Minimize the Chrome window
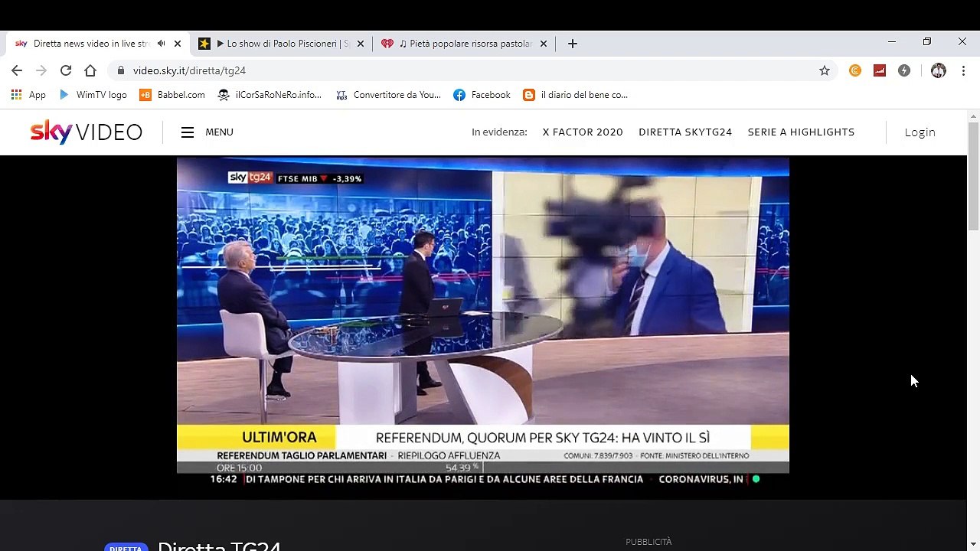This screenshot has height=551, width=980. [892, 41]
